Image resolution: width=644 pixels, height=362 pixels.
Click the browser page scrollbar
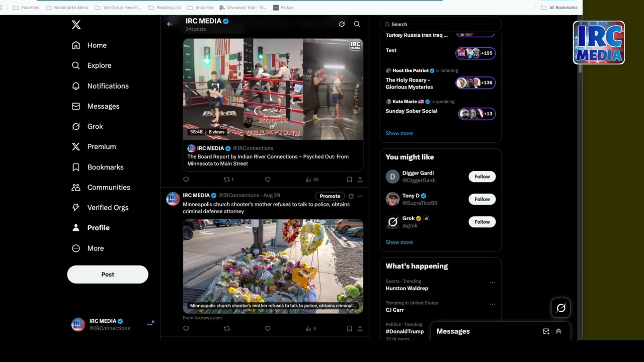point(580,45)
